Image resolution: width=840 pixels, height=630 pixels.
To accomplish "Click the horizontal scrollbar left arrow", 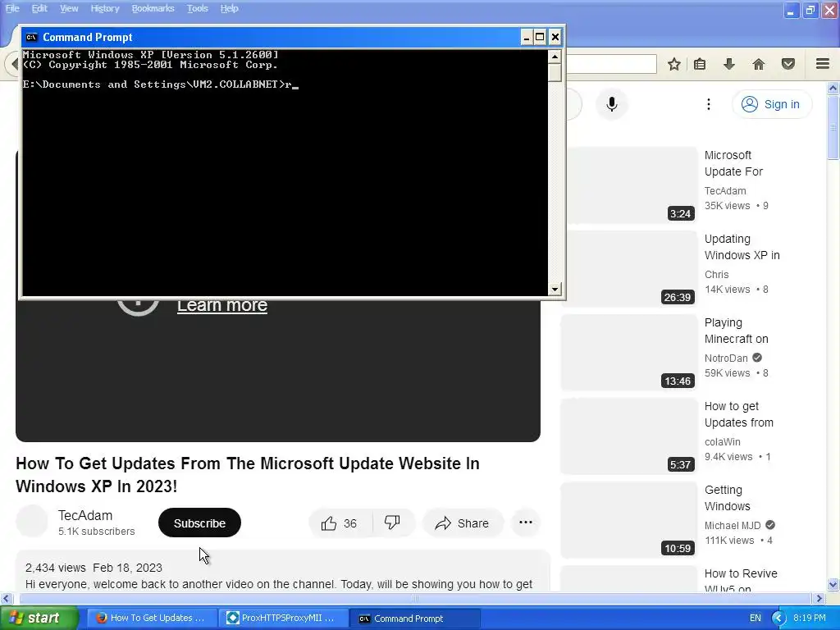I will (x=6, y=598).
